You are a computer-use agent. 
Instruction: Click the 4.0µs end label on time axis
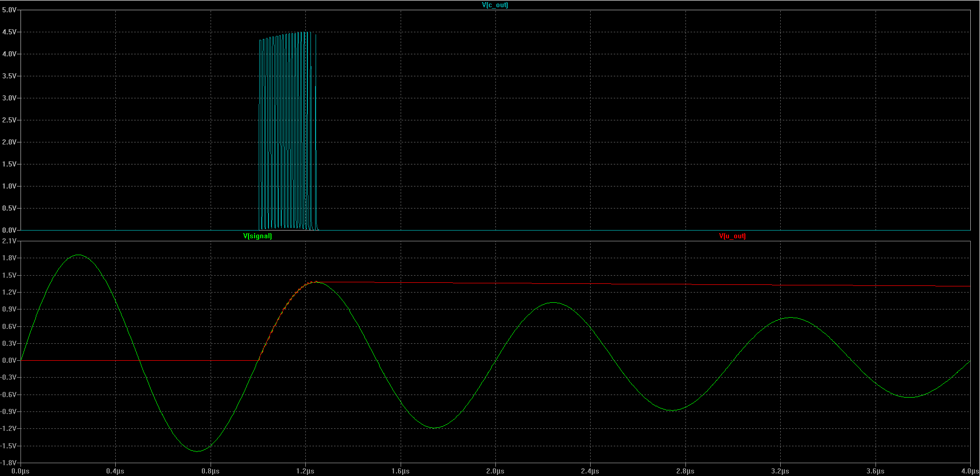click(969, 471)
